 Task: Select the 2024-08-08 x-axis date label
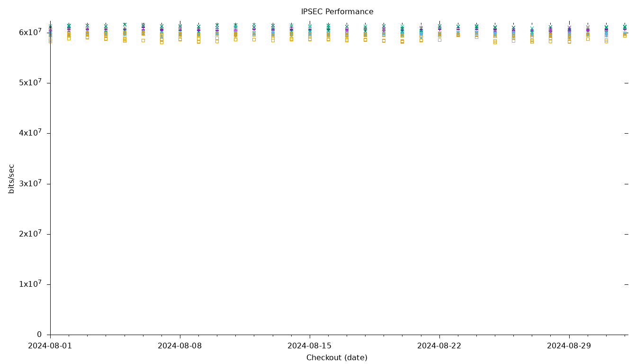180,346
